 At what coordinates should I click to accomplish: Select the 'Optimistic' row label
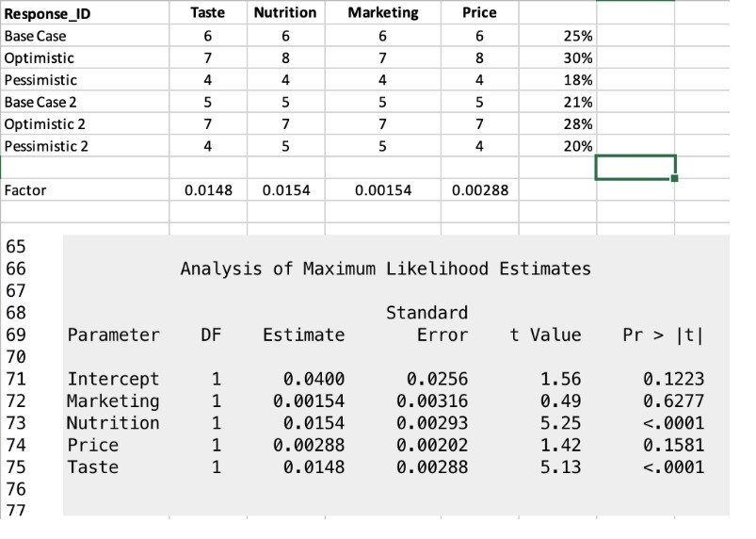pyautogui.click(x=39, y=58)
